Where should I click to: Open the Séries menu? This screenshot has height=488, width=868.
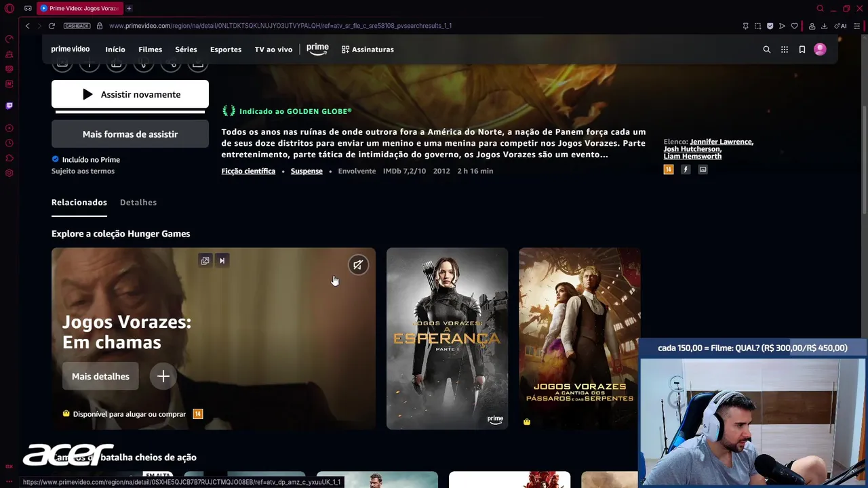point(186,49)
